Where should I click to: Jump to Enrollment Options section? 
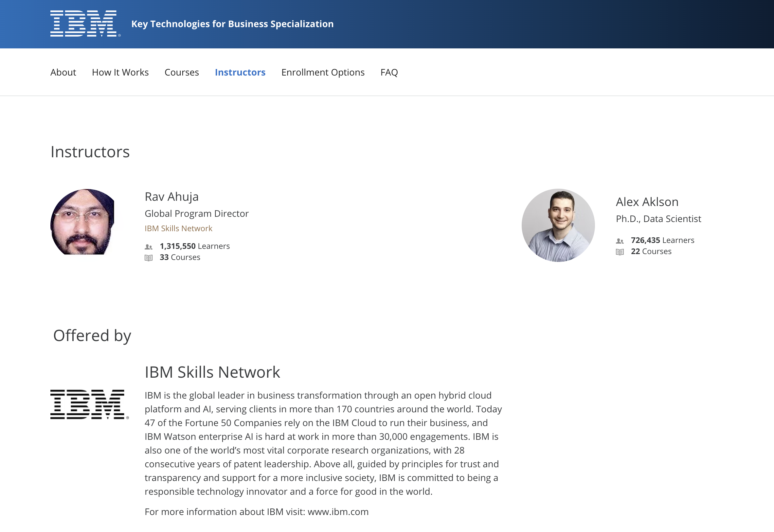323,72
